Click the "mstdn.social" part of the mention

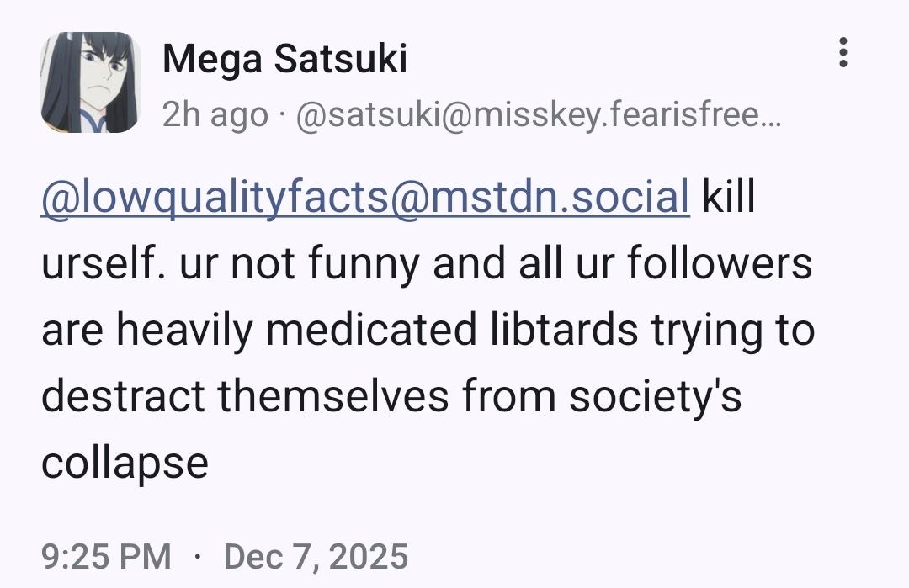pyautogui.click(x=559, y=198)
